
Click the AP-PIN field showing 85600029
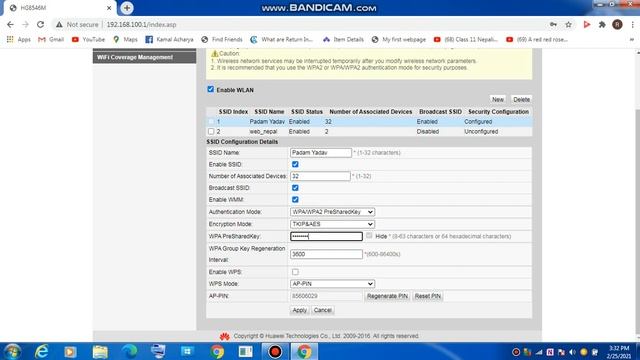click(x=326, y=296)
